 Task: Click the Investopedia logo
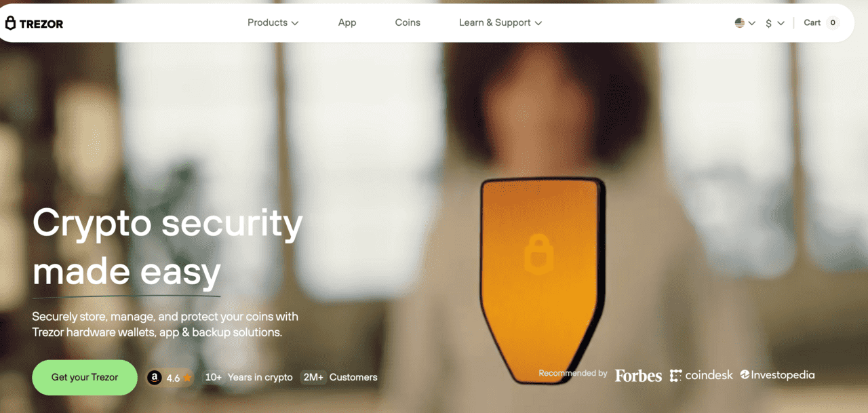[x=777, y=374]
